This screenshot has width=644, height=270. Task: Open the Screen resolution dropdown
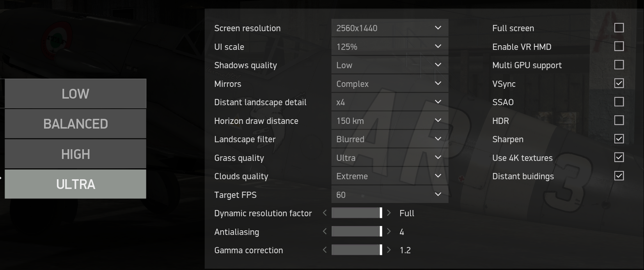pyautogui.click(x=390, y=28)
